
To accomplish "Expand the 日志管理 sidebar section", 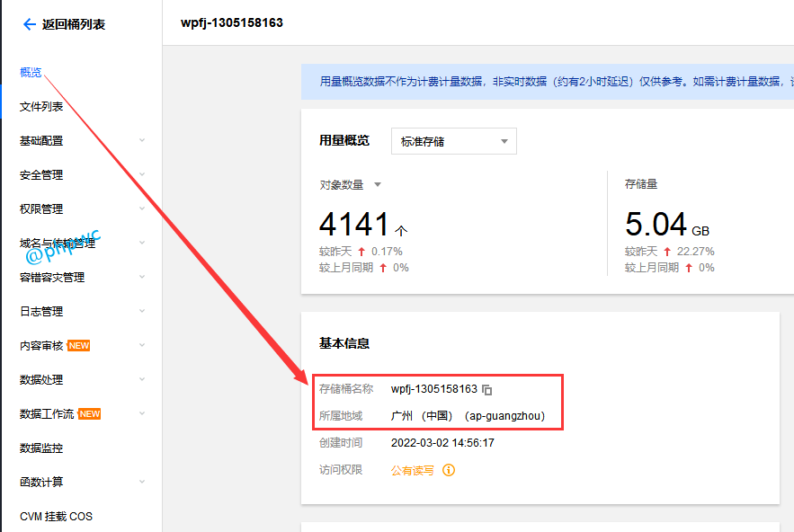I will tap(142, 312).
